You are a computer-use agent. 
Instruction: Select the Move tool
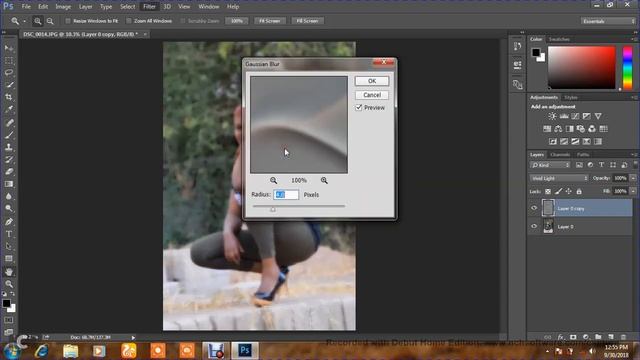click(x=9, y=48)
